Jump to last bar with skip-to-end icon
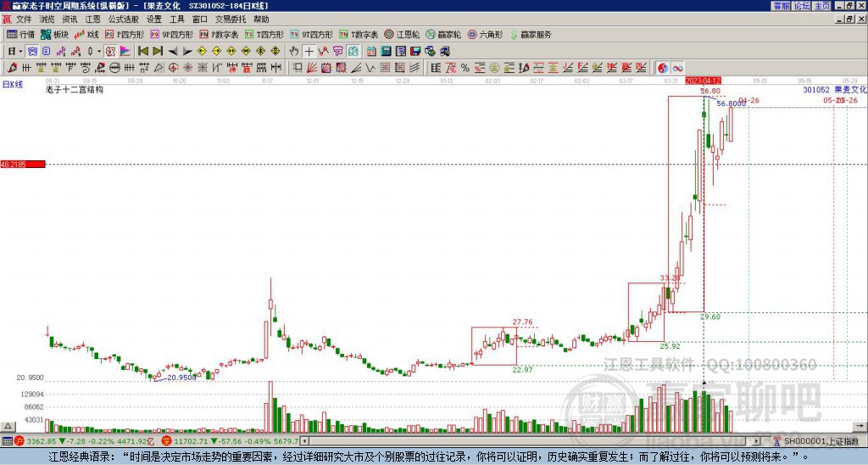Image resolution: width=868 pixels, height=465 pixels. pyautogui.click(x=158, y=52)
